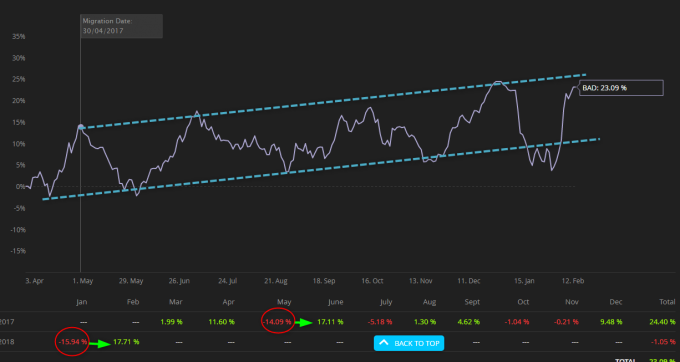This screenshot has width=680, height=362.
Task: Click the Migration Date 30/04/2017 tooltip
Action: click(122, 26)
